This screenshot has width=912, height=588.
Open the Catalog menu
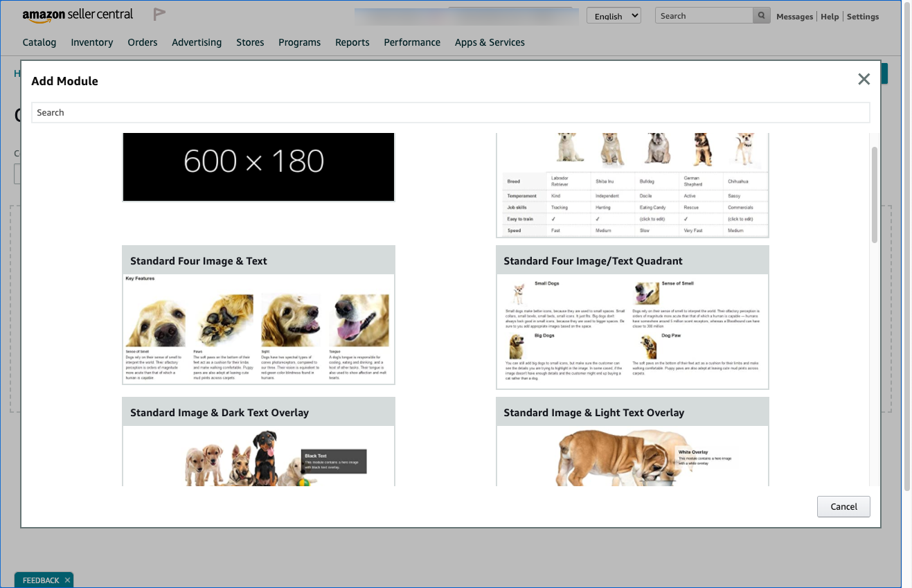[39, 42]
